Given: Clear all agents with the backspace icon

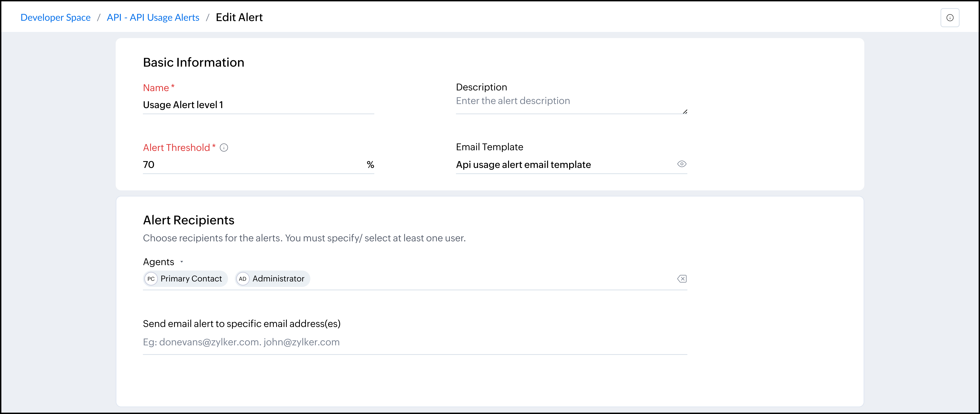Looking at the screenshot, I should (682, 279).
